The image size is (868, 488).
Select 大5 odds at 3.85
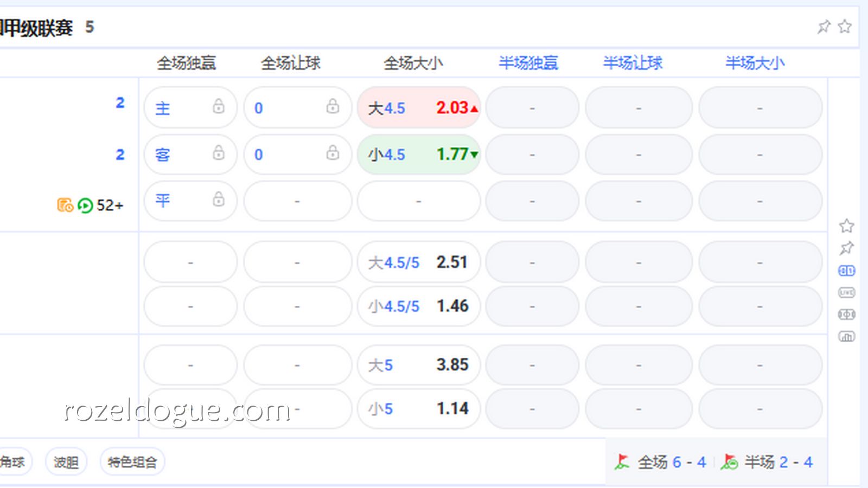[x=419, y=365]
